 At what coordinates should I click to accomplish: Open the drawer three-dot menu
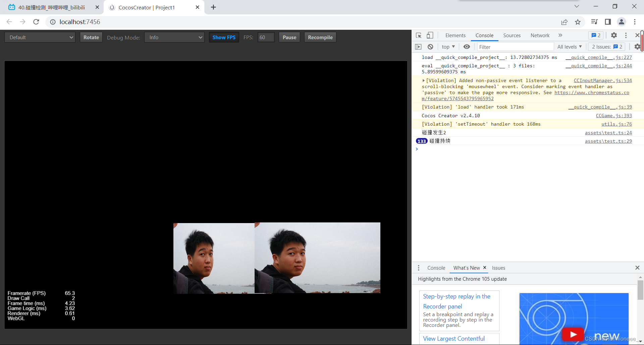(x=418, y=268)
